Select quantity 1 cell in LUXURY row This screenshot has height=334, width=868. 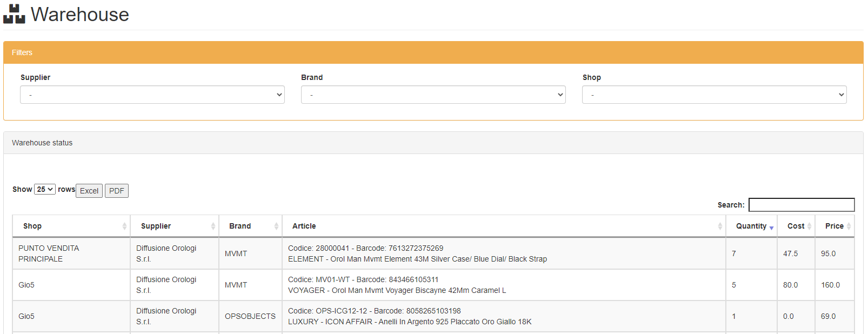(752, 316)
